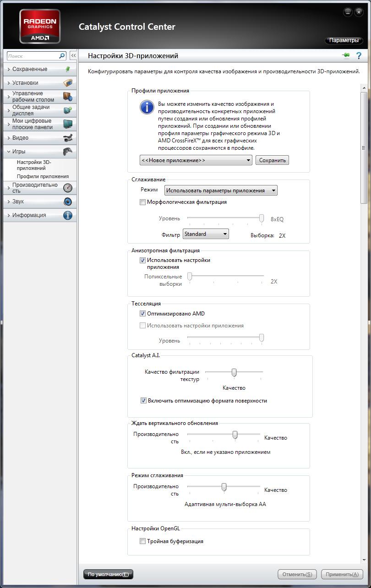Click the Информация info icon in sidebar
This screenshot has height=588, width=371.
[68, 215]
